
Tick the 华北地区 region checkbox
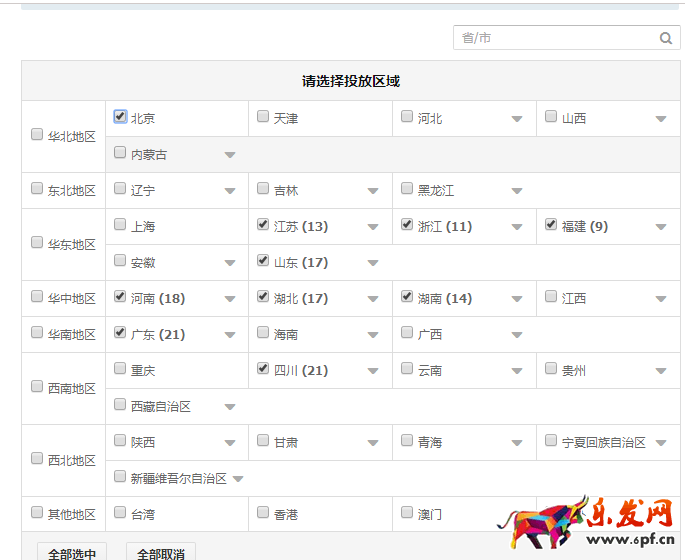tap(37, 134)
